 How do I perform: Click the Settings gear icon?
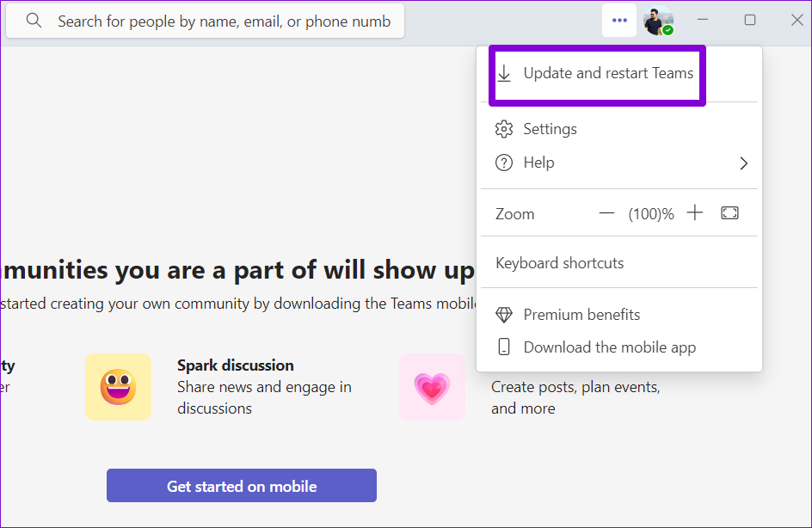(x=504, y=129)
